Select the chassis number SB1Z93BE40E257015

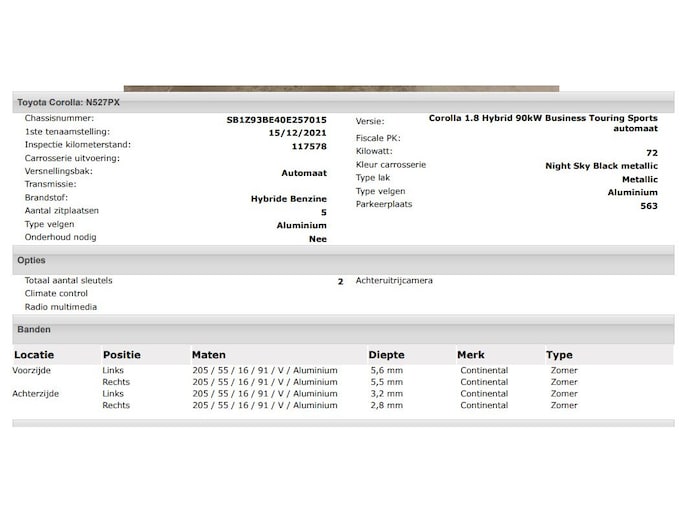click(276, 120)
